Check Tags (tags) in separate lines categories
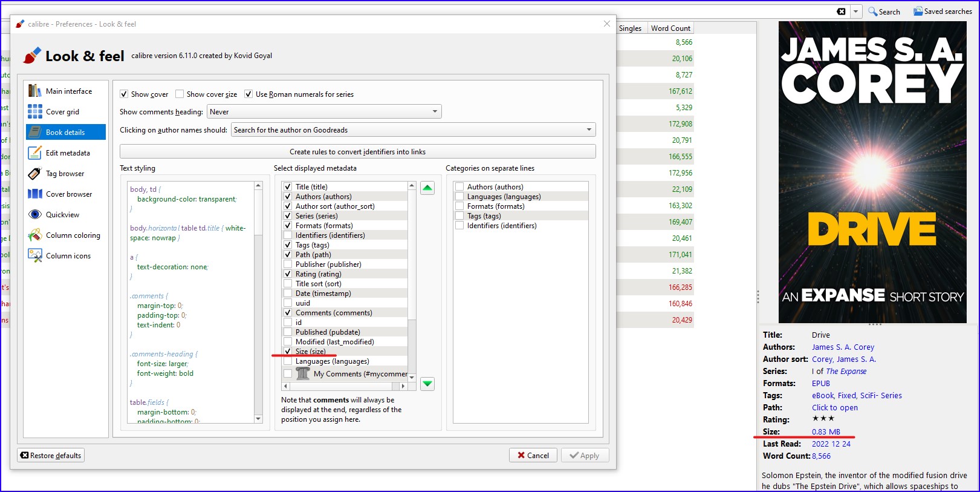 pos(459,216)
